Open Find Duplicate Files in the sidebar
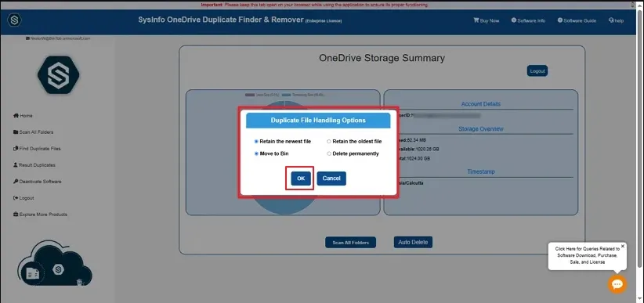This screenshot has width=644, height=303. [x=37, y=149]
